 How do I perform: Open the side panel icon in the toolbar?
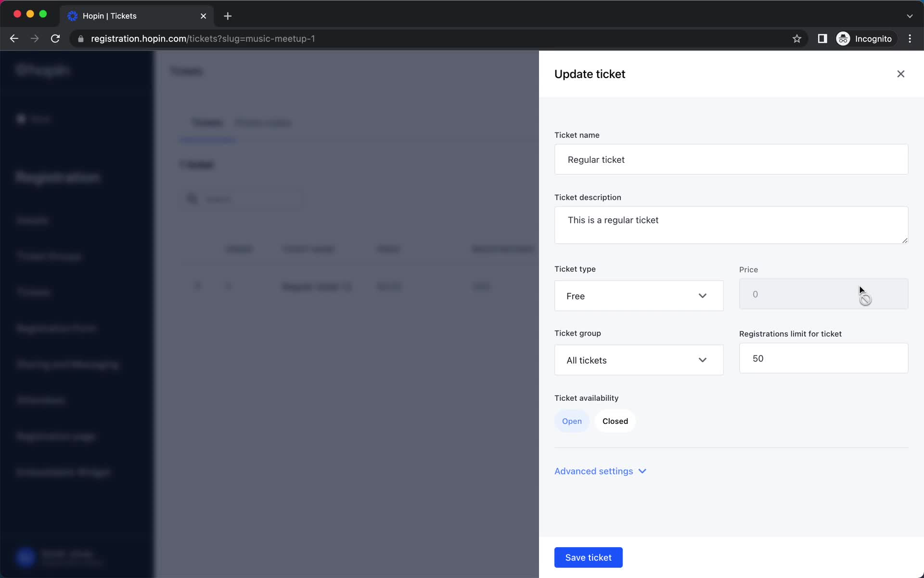pyautogui.click(x=822, y=39)
